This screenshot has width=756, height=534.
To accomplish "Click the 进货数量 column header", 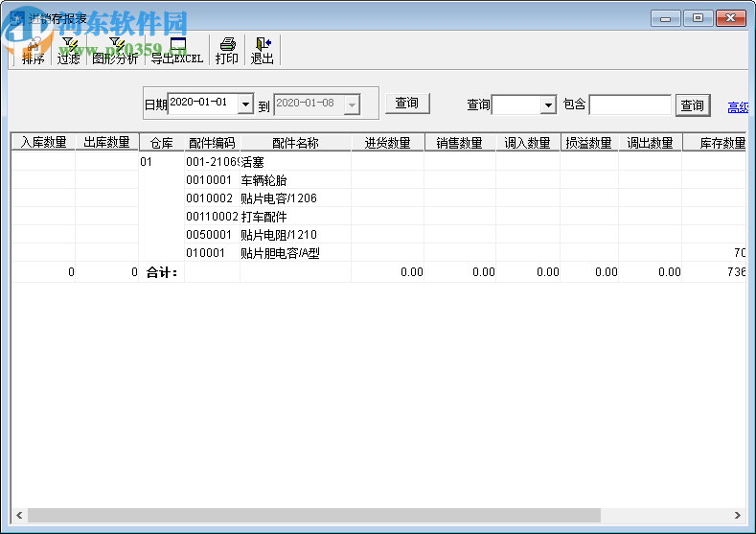I will click(388, 143).
